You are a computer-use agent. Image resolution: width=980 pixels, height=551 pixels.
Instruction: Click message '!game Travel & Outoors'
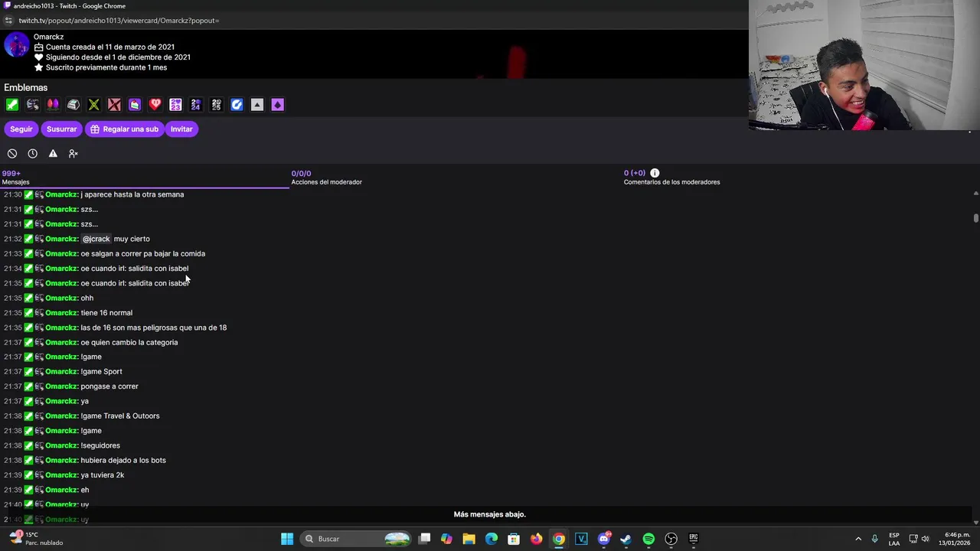click(120, 416)
